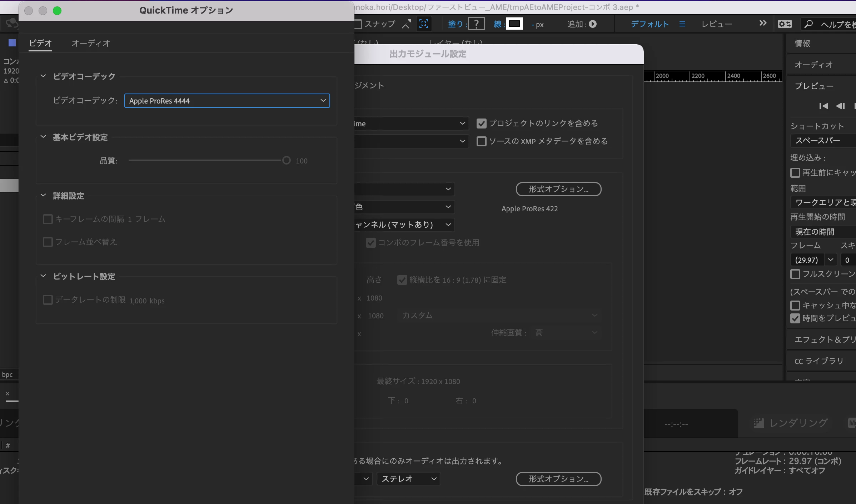Open the ビデオコーデック Apple ProRes 4444 dropdown

tap(227, 101)
